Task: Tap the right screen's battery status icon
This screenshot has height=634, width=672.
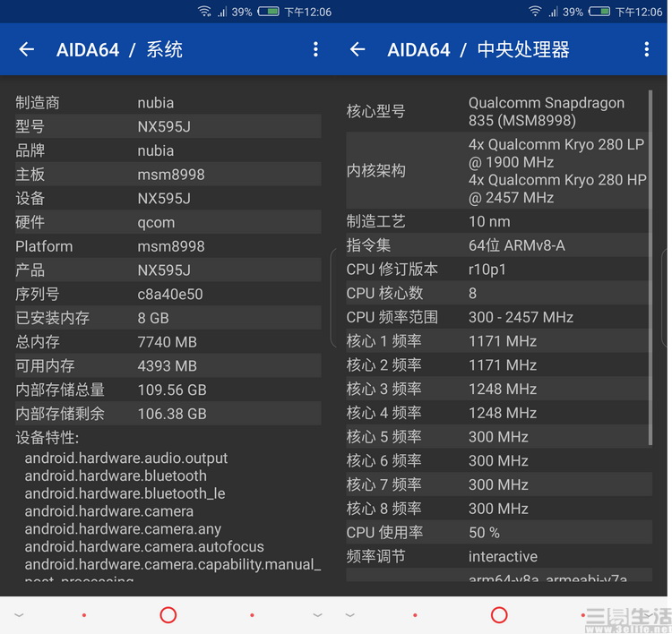Action: pyautogui.click(x=599, y=12)
